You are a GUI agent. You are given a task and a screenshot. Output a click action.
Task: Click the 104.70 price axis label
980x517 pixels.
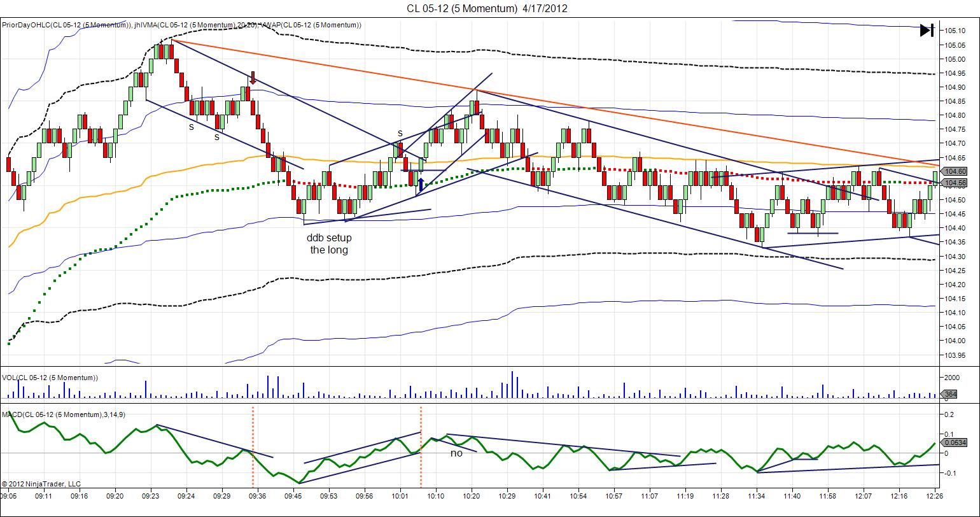pos(956,143)
